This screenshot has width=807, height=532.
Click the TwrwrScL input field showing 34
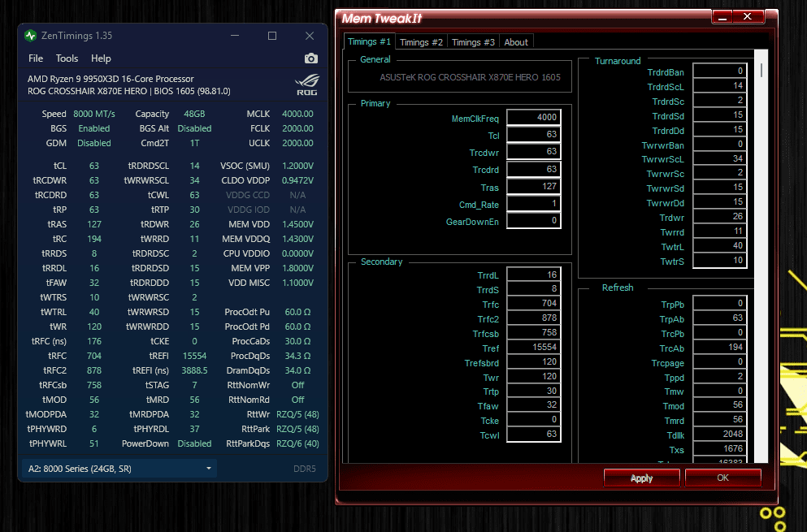(x=719, y=159)
